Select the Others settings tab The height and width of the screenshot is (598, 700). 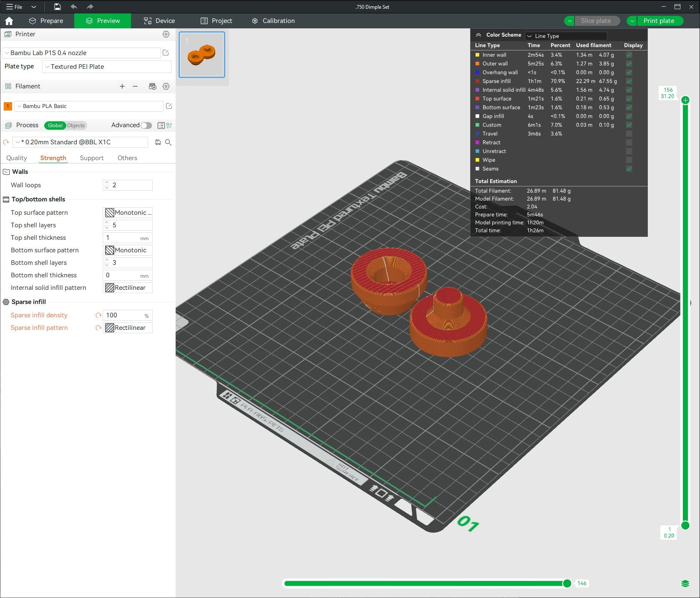click(127, 158)
